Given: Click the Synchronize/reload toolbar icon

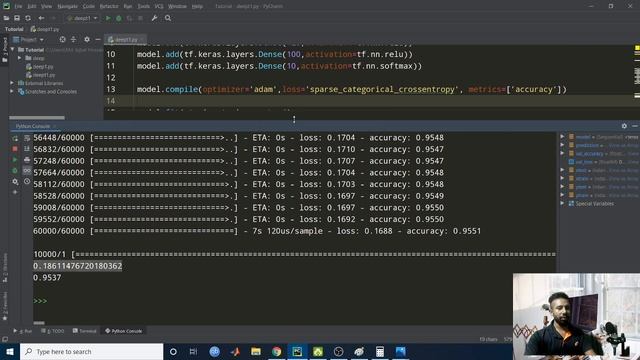Looking at the screenshot, I should click(28, 18).
